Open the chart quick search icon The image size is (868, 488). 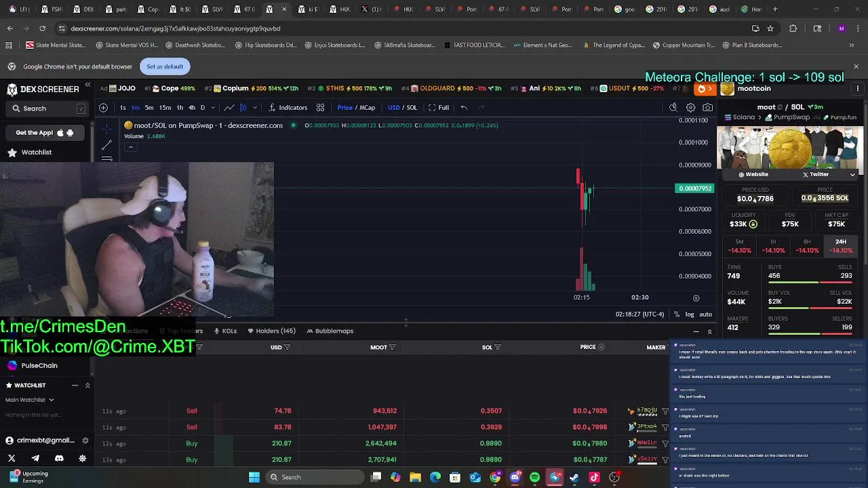coord(673,107)
